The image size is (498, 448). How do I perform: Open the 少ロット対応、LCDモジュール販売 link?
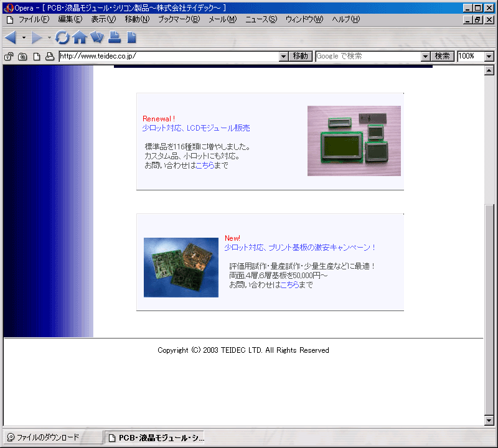(x=196, y=128)
